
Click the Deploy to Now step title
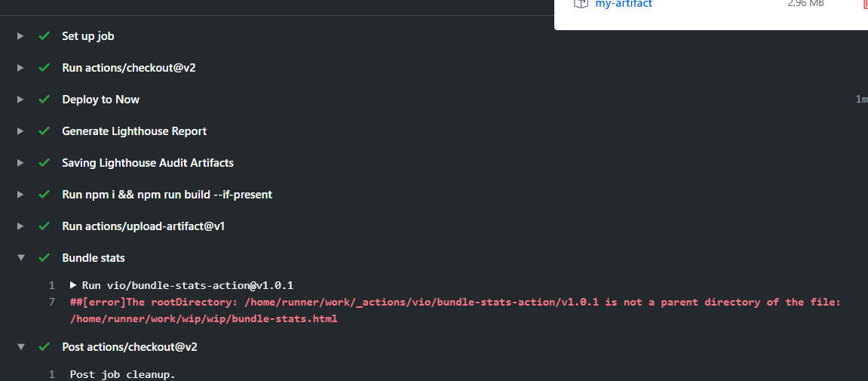pos(101,100)
